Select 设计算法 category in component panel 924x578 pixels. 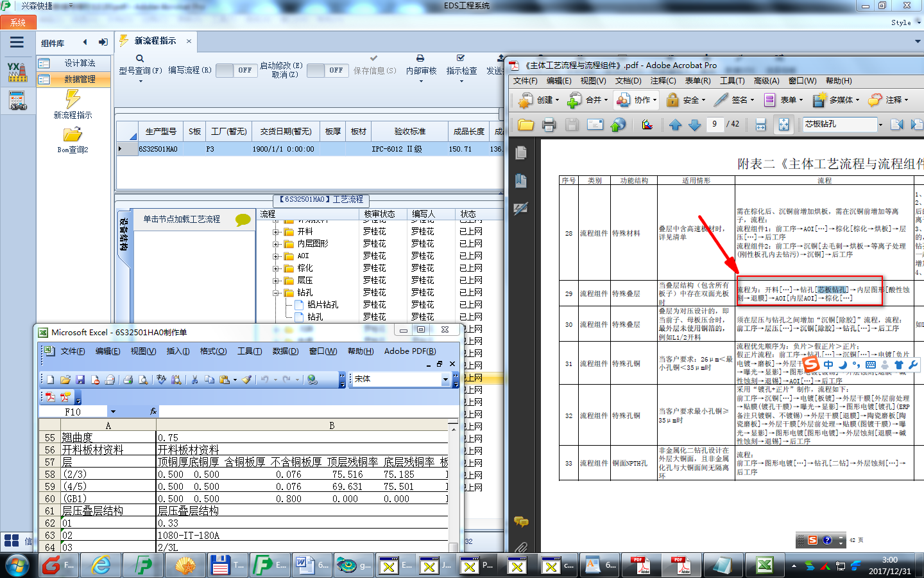click(x=73, y=63)
